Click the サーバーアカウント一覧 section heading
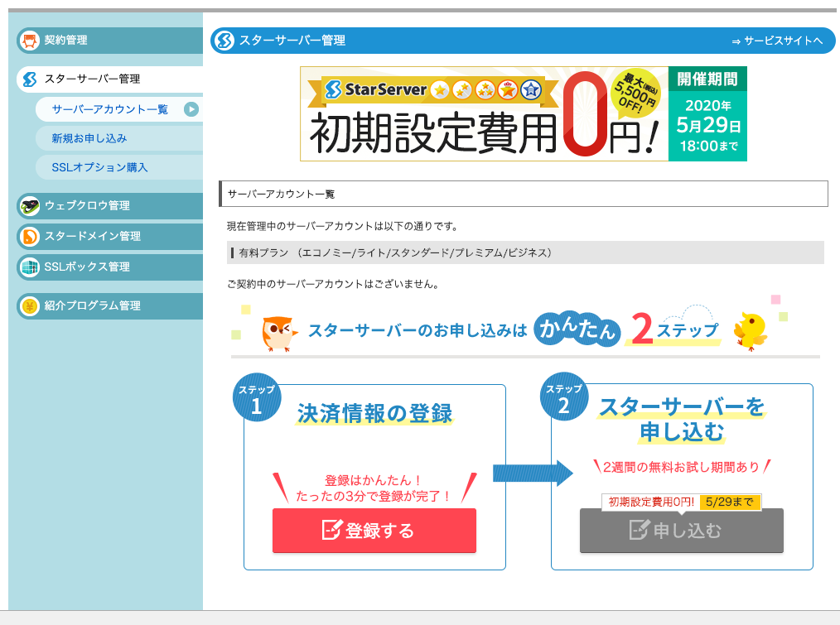This screenshot has width=840, height=625. click(524, 194)
